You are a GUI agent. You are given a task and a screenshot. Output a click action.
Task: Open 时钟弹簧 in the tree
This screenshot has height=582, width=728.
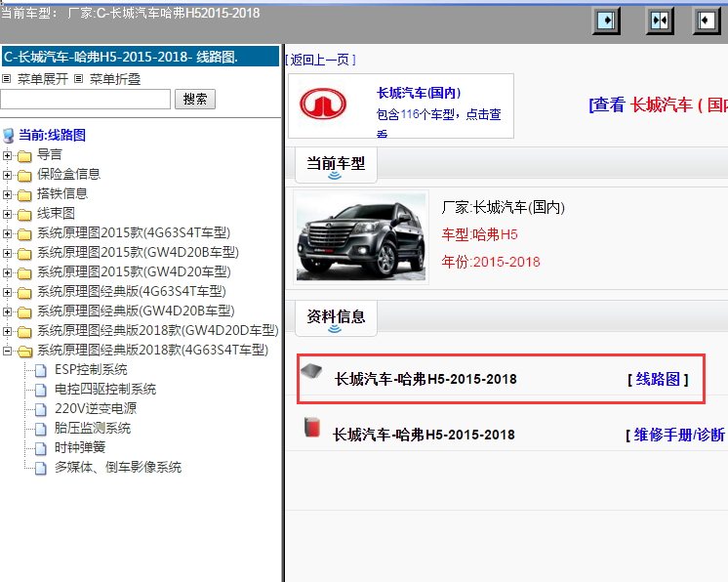80,448
